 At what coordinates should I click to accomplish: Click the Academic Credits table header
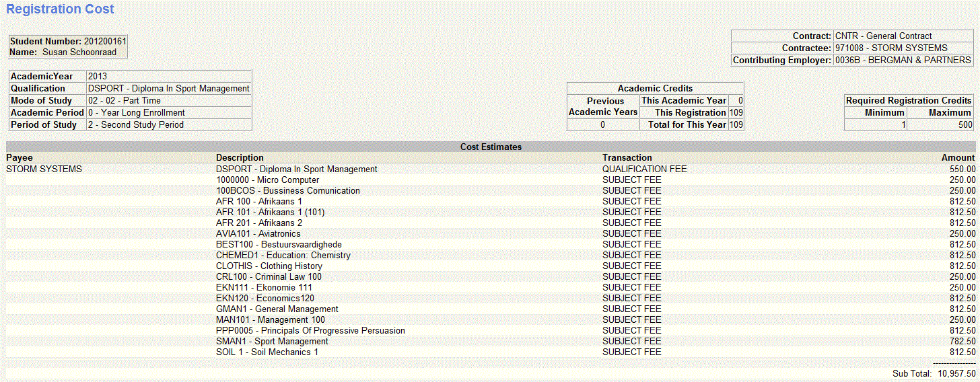click(x=655, y=89)
